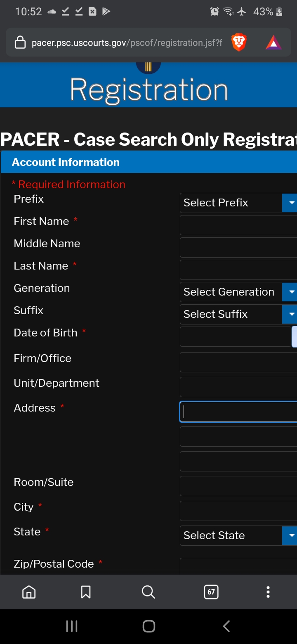Tap the Android back button
297x644 pixels.
[226, 626]
